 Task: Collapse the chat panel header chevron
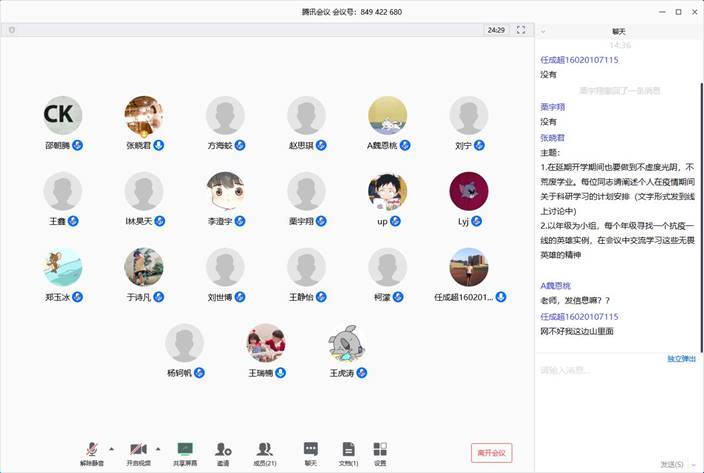pos(543,32)
